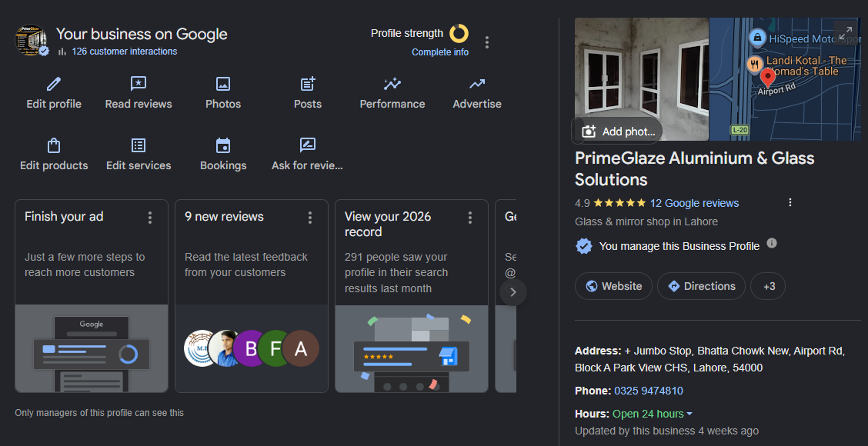Click the red location pin on map
The image size is (868, 446).
(x=767, y=78)
